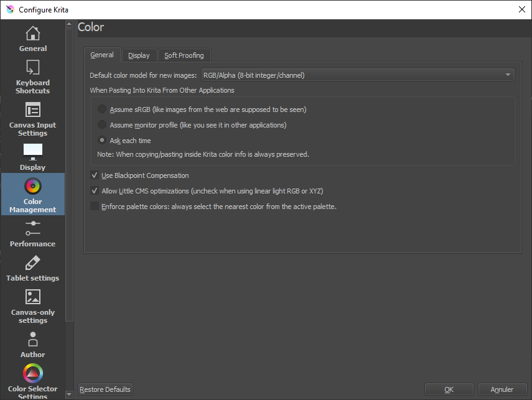
Task: Select the Assume sRGB radio option
Action: [x=102, y=109]
